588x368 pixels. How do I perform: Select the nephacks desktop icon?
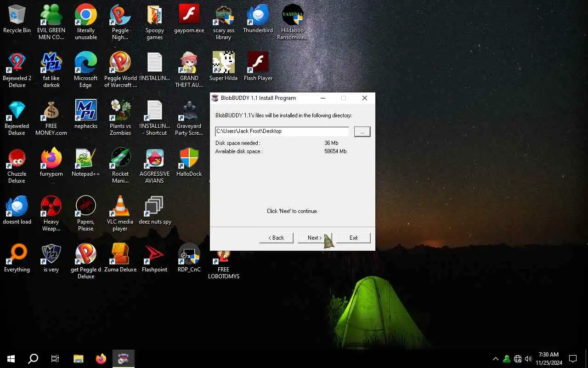point(86,115)
